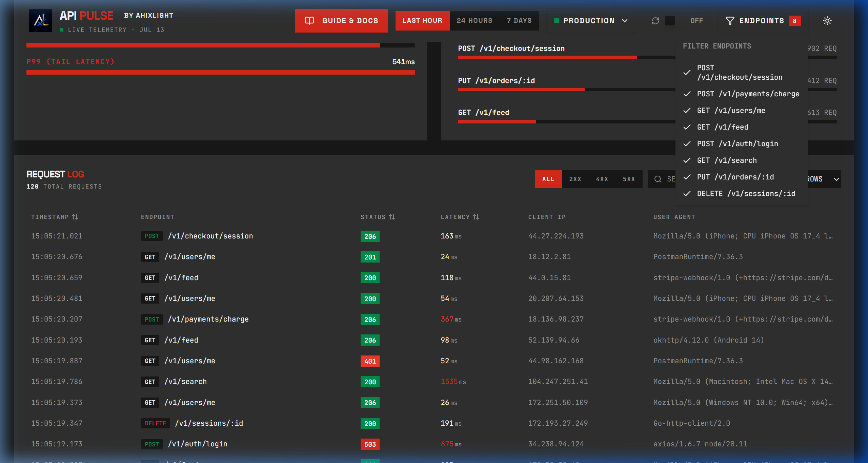Click the funnel filter icon beside Endpoints
Screen dimensions: 868x463
(730, 21)
